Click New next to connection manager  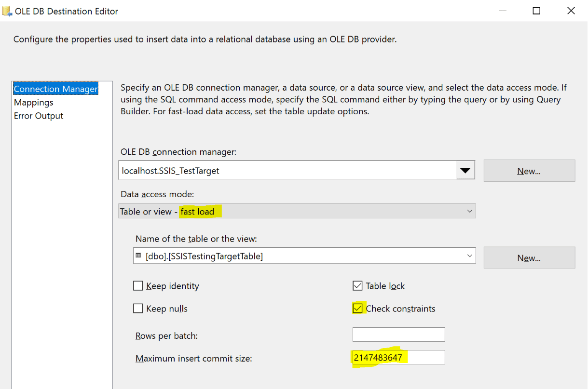coord(529,171)
